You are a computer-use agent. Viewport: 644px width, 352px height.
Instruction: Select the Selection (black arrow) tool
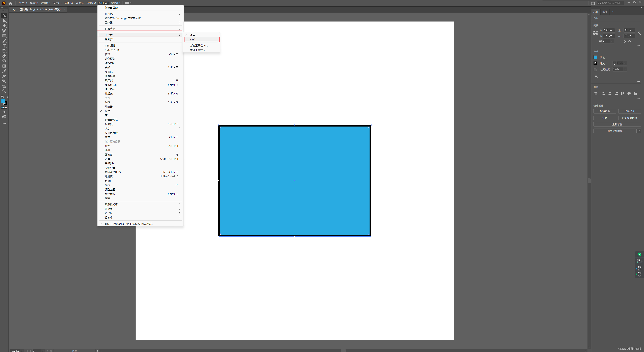coord(4,16)
